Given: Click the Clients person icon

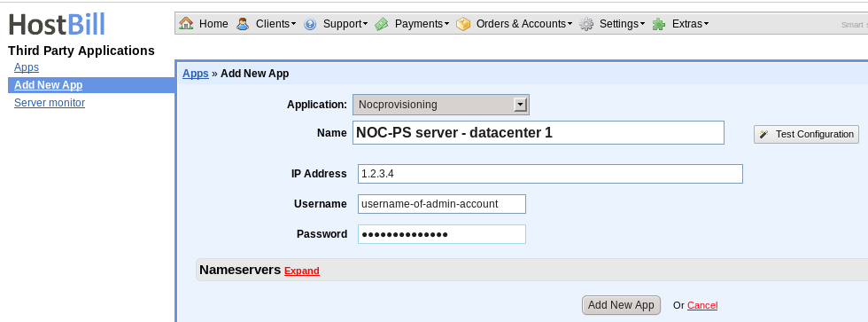Looking at the screenshot, I should click(243, 24).
